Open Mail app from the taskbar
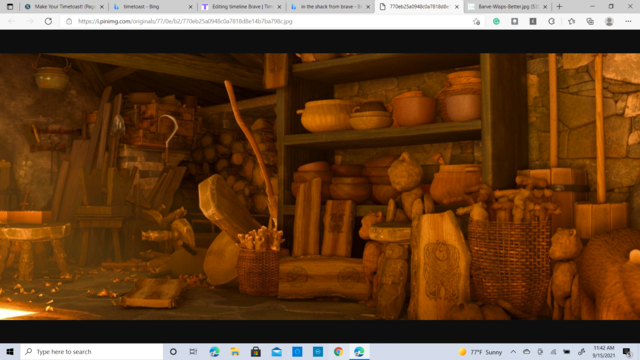 click(x=276, y=351)
